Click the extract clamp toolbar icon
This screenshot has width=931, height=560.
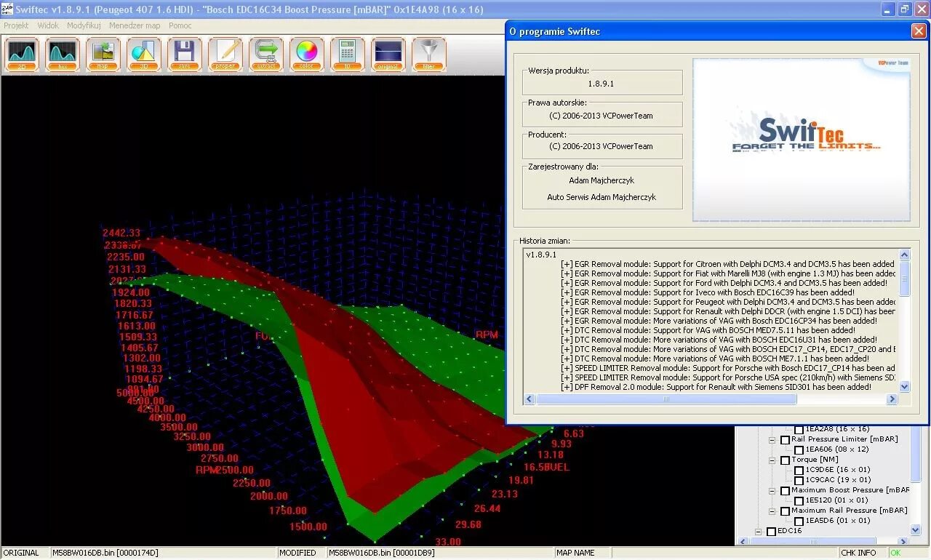(266, 55)
